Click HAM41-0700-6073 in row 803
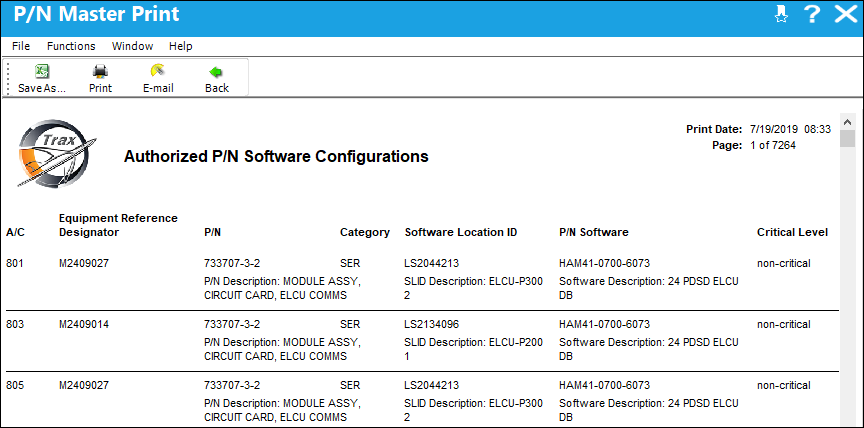 coord(604,324)
